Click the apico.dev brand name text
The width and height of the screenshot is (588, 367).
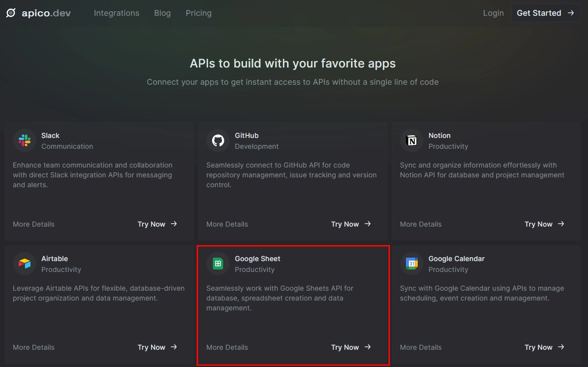coord(46,13)
